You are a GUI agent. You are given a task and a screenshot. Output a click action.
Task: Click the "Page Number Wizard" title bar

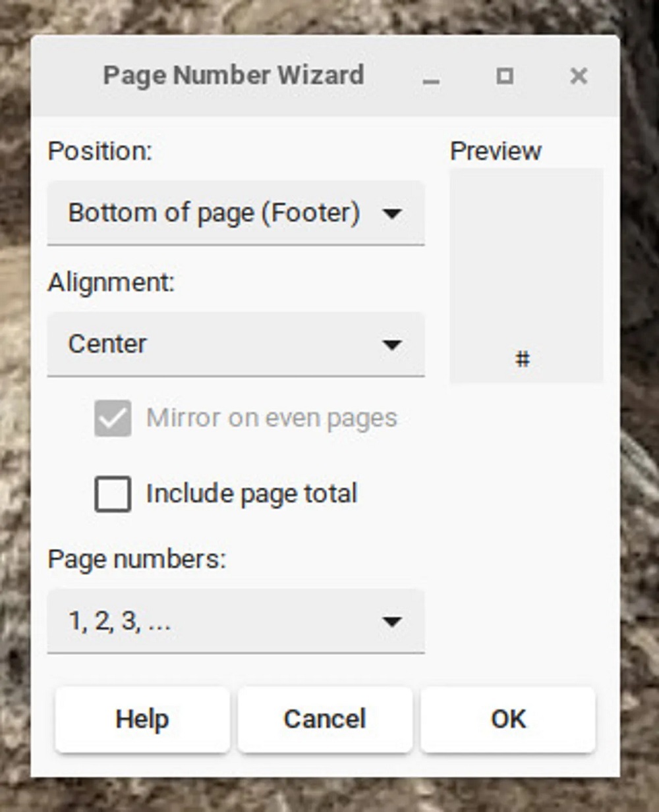pos(233,76)
